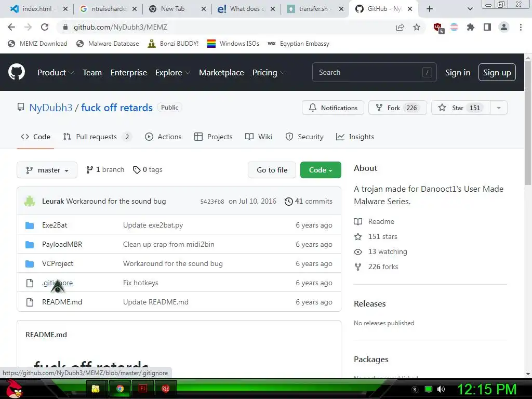This screenshot has height=399, width=532.
Task: Switch to the Pull requests tab
Action: (97, 137)
